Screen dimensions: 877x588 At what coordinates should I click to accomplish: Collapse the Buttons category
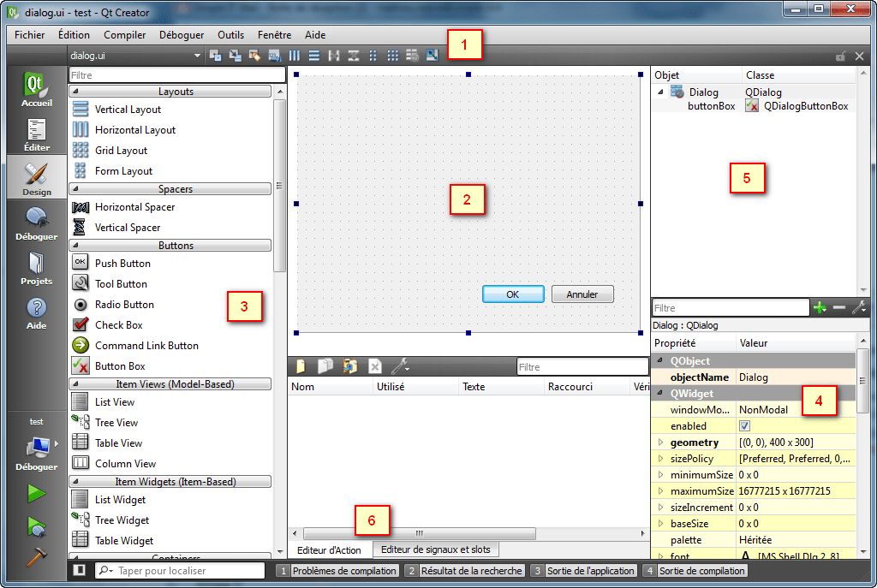[170, 246]
